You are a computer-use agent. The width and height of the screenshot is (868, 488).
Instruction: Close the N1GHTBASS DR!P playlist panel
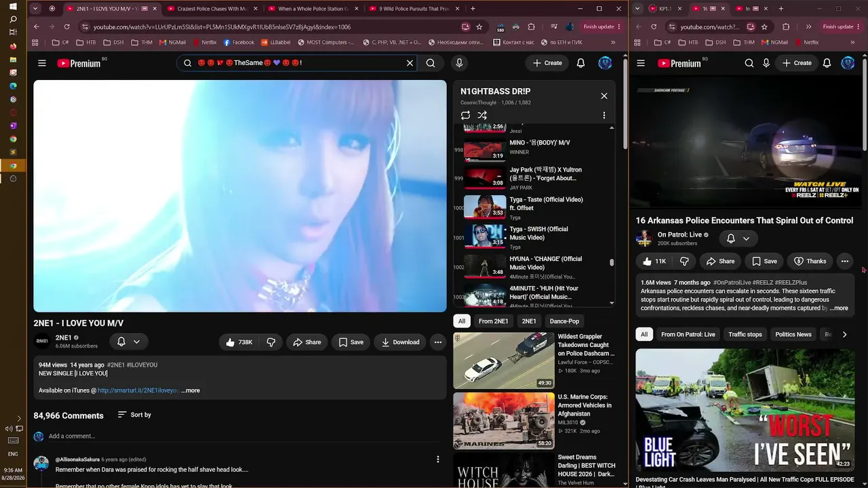click(604, 96)
